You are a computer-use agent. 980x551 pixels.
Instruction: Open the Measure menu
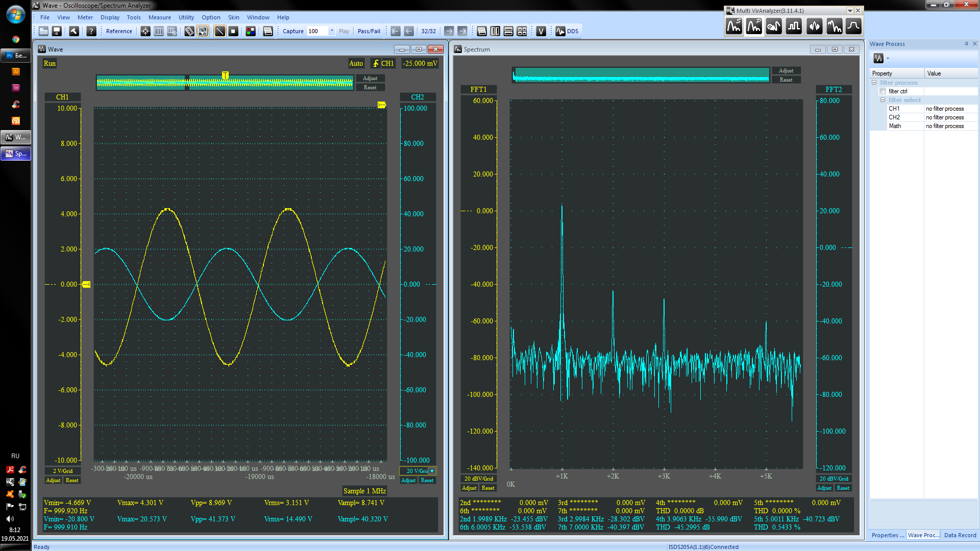159,17
